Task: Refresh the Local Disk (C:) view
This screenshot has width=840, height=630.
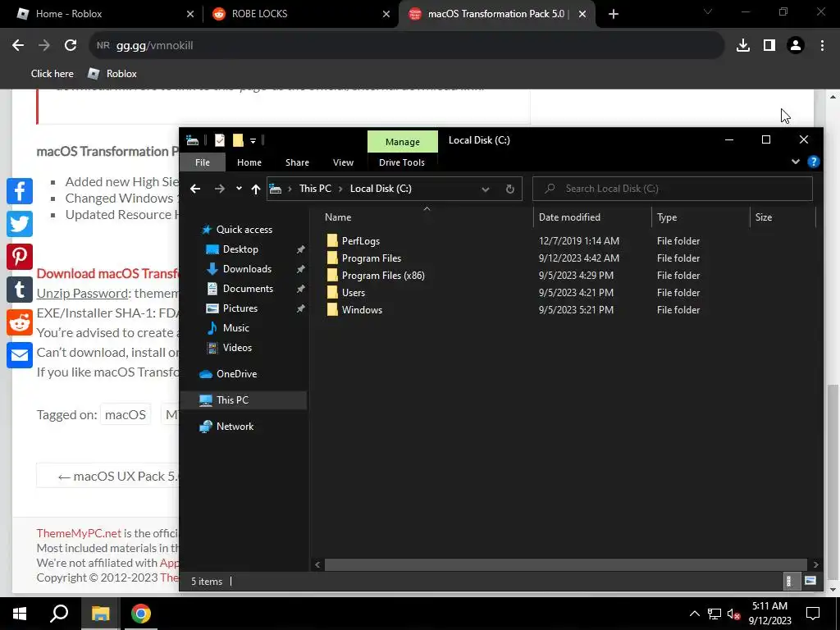Action: coord(510,189)
